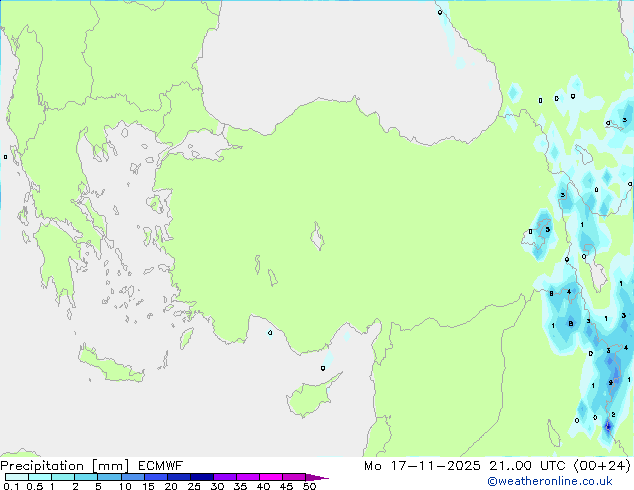The width and height of the screenshot is (634, 490).
Task: Select the 0.5–1 mm legend swatch
Action: tap(40, 477)
